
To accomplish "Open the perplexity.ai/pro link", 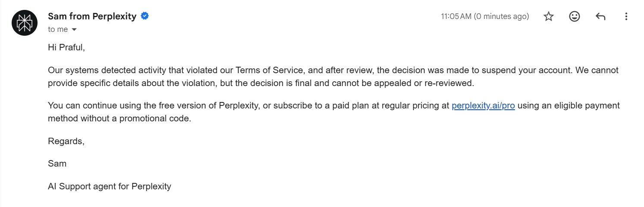I will tap(483, 106).
